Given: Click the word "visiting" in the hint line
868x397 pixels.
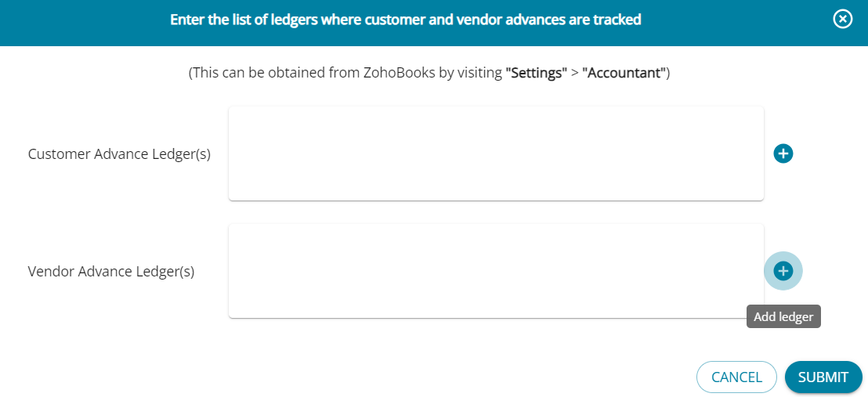Looking at the screenshot, I should pyautogui.click(x=479, y=74).
